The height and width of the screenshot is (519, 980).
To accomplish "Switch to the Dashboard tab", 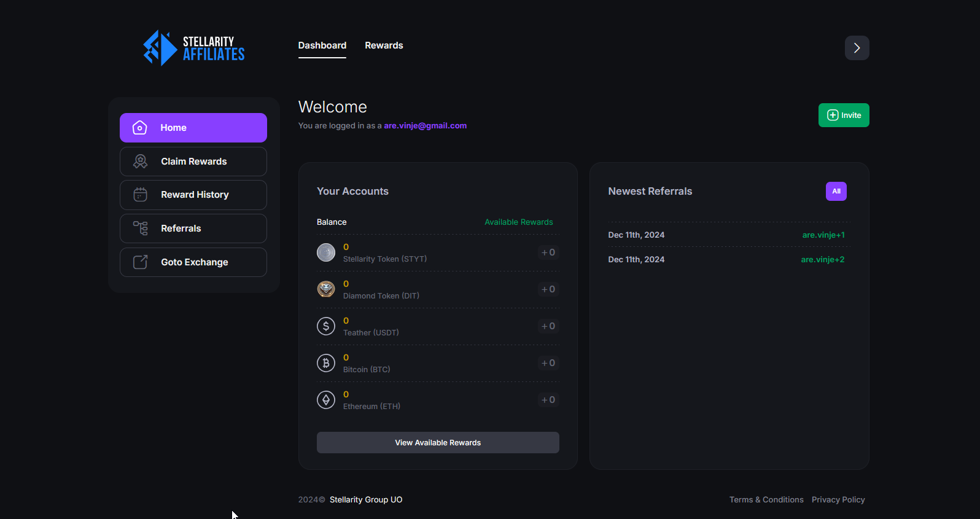I will point(322,45).
